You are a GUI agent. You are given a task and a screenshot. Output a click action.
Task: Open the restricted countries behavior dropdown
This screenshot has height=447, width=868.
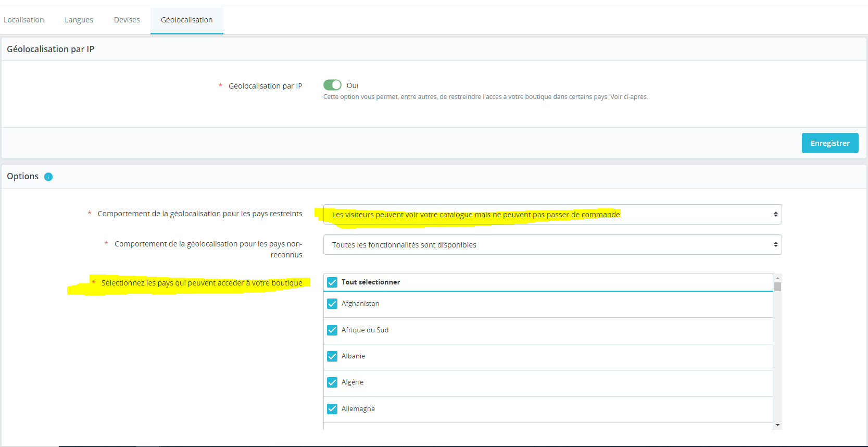552,215
